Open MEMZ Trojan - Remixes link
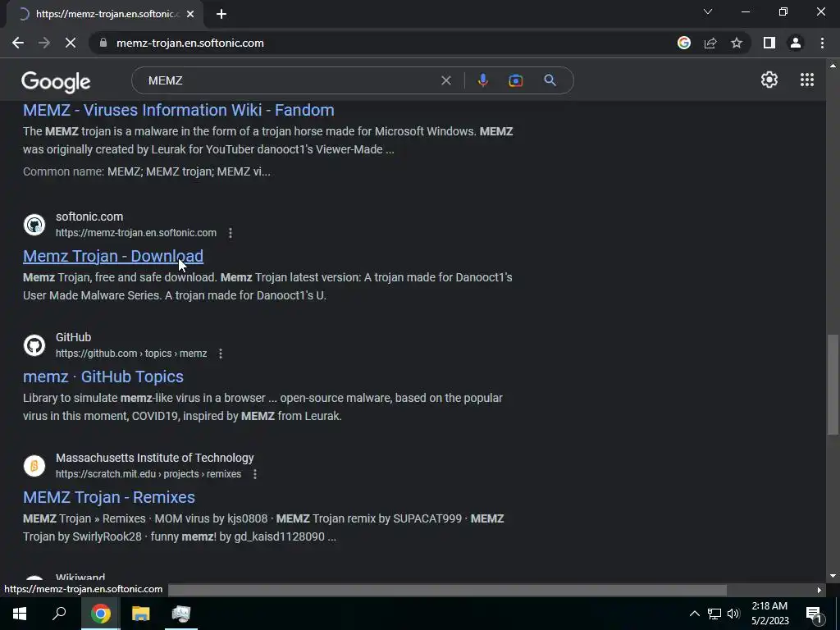Viewport: 840px width, 630px height. (x=109, y=497)
